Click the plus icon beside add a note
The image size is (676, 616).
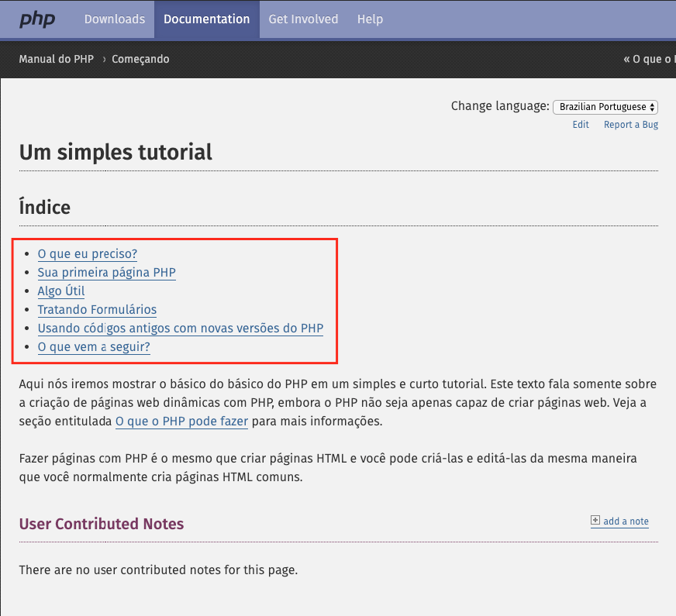coord(595,521)
